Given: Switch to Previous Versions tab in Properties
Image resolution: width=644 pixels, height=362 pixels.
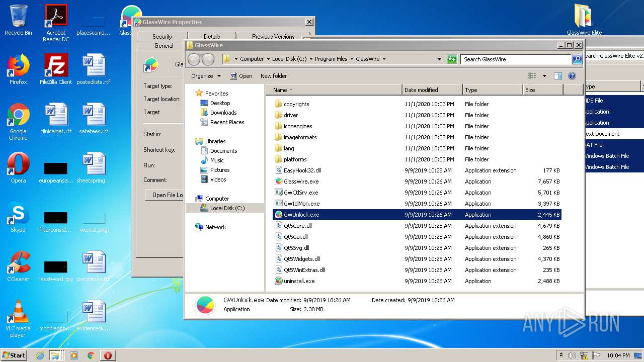Looking at the screenshot, I should [273, 36].
